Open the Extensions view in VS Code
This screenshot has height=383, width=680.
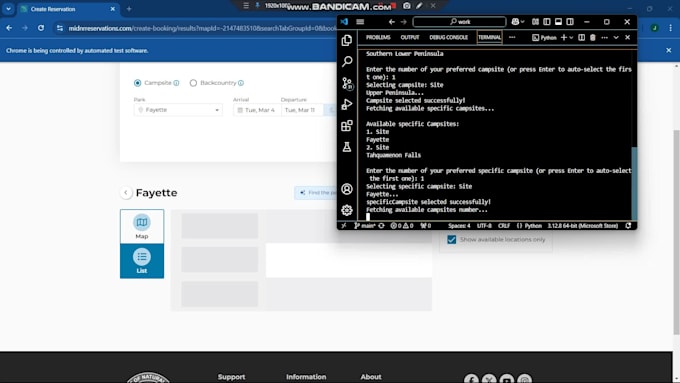pyautogui.click(x=347, y=126)
